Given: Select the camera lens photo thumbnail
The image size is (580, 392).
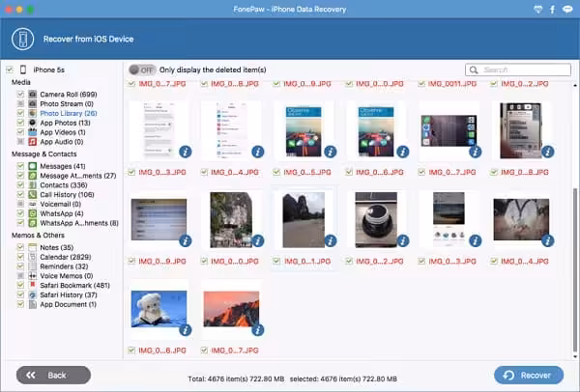Looking at the screenshot, I should point(376,219).
